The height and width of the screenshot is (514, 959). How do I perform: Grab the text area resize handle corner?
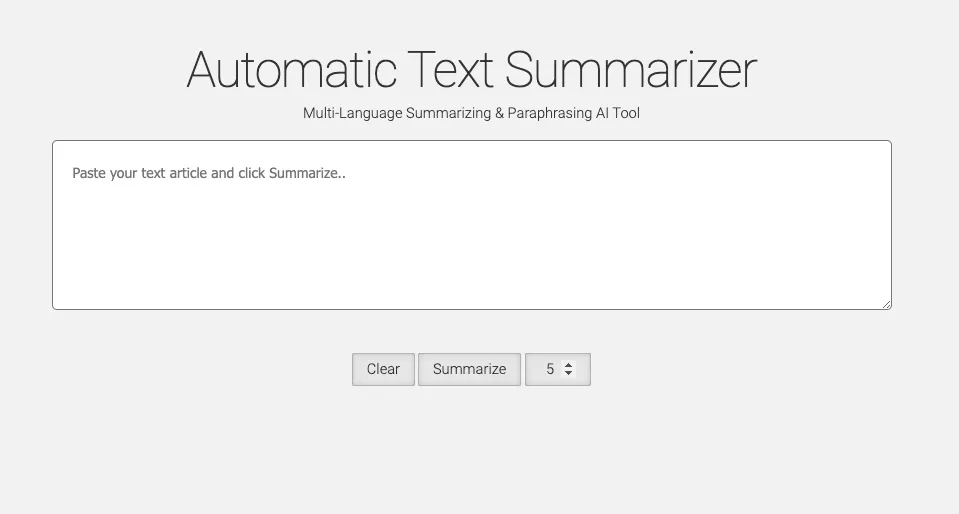[886, 304]
